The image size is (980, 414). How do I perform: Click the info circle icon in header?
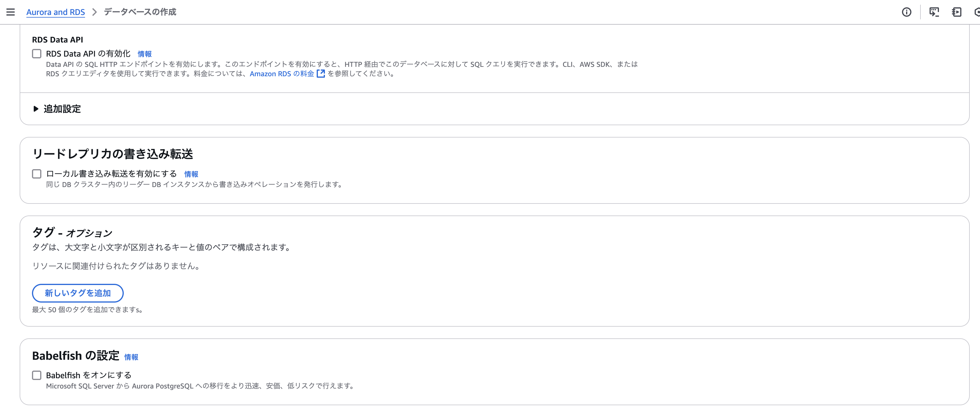click(x=907, y=12)
